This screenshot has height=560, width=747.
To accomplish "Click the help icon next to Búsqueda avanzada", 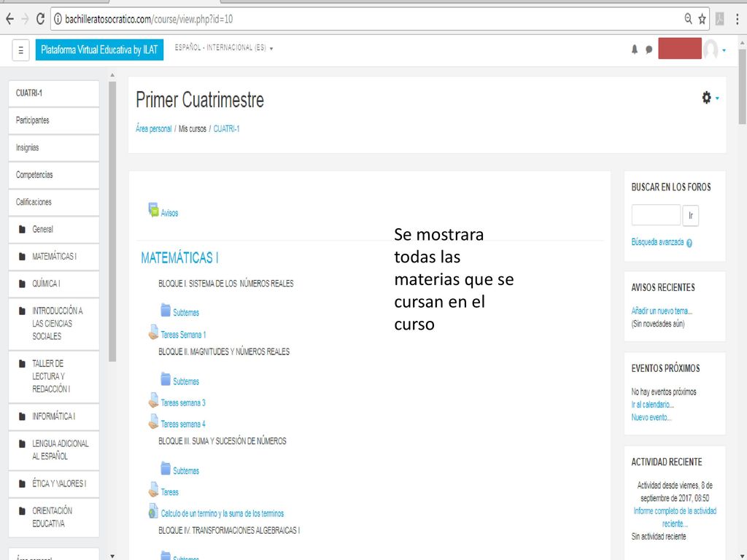I will tap(689, 243).
